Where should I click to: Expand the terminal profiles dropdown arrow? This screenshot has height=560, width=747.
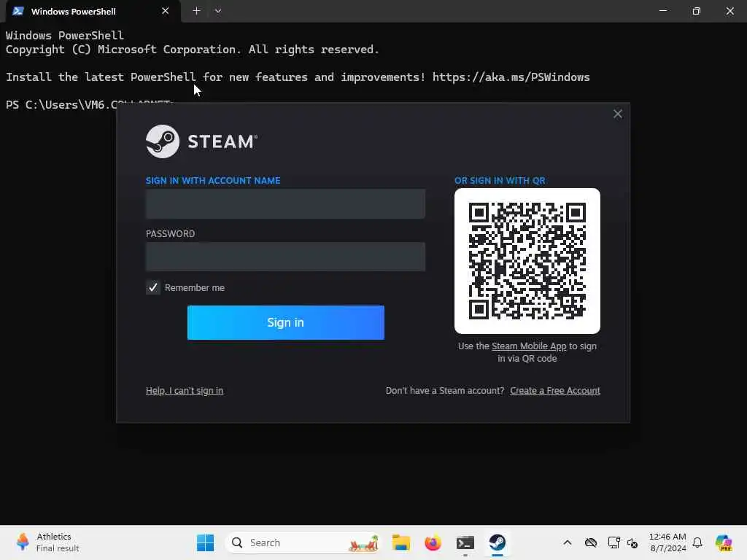(x=217, y=10)
